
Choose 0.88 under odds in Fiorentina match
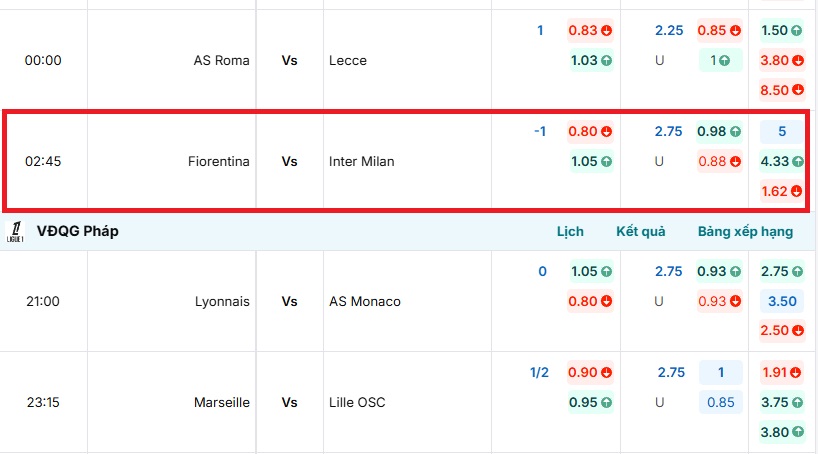[x=719, y=161]
